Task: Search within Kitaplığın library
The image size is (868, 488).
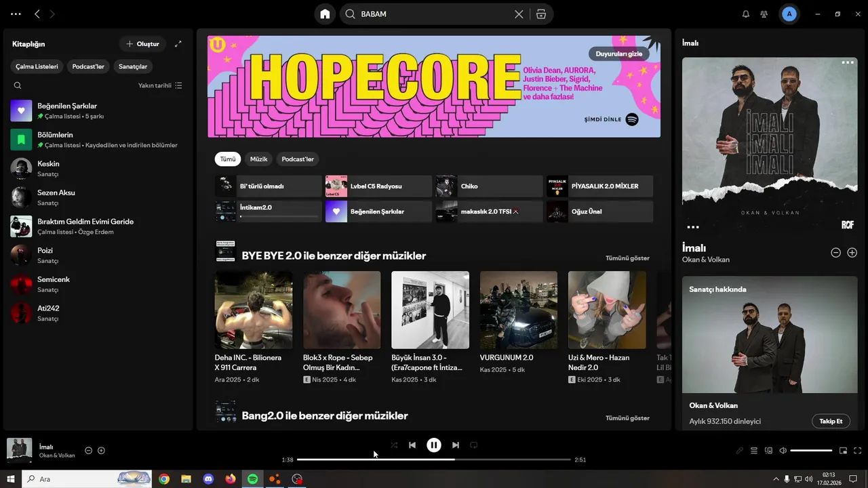Action: [18, 85]
